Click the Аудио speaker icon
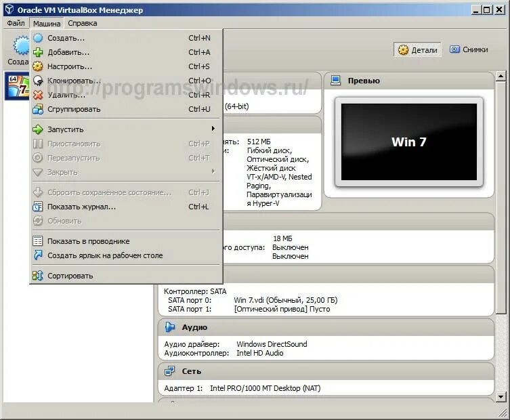Image resolution: width=510 pixels, height=420 pixels. 170,327
